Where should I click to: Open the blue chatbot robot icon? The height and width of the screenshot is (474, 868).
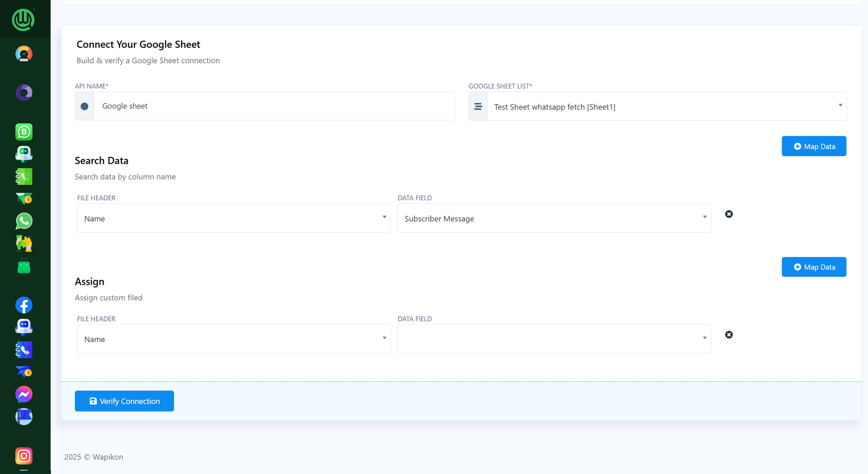click(x=24, y=328)
